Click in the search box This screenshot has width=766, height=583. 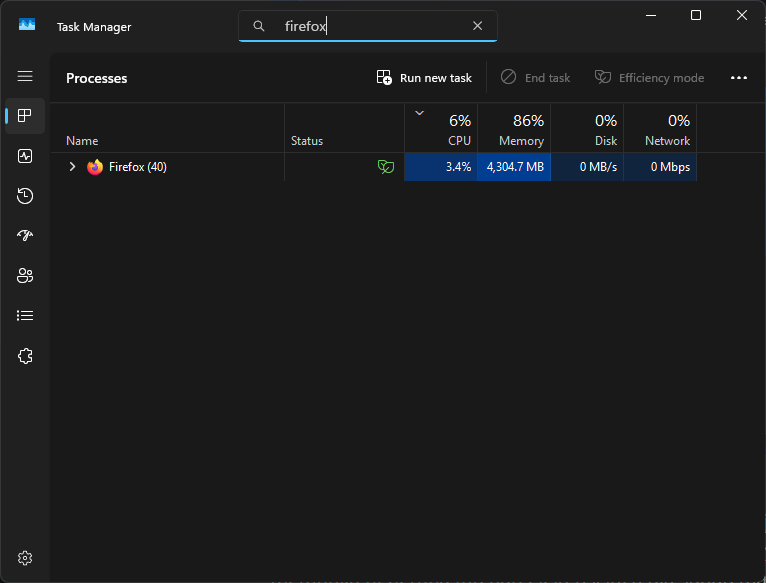(370, 26)
